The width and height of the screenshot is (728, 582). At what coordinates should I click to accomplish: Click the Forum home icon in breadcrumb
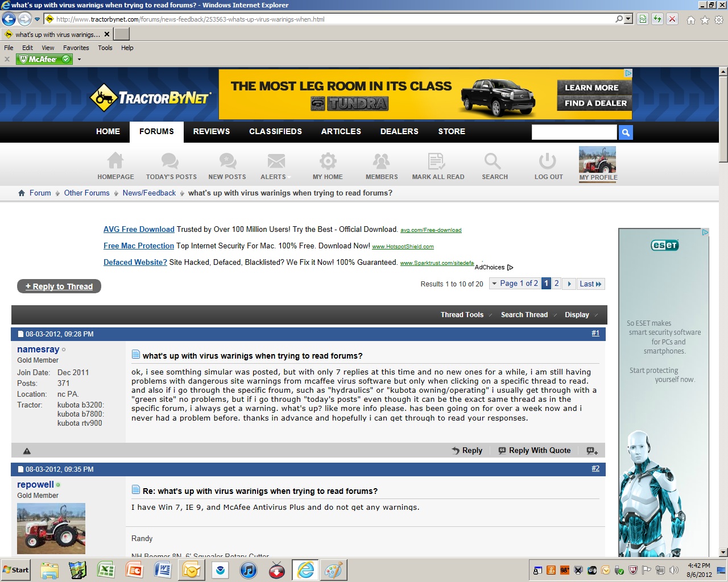point(22,193)
